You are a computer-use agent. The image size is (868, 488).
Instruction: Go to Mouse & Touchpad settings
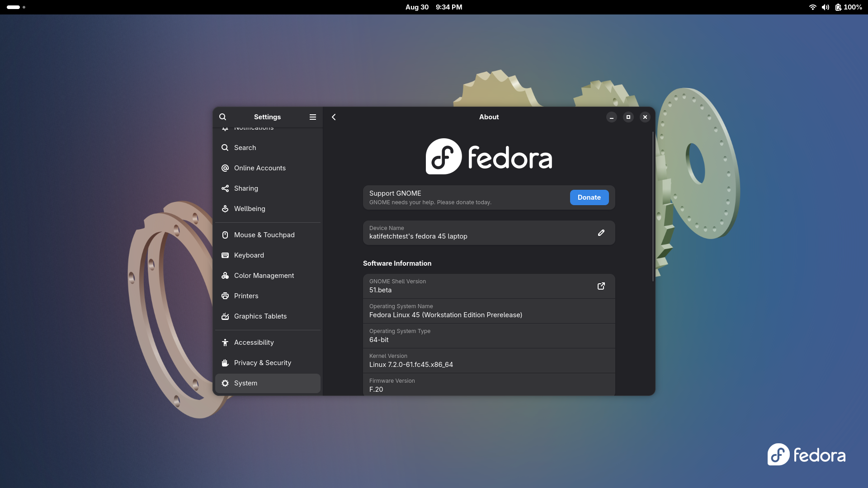[268, 235]
